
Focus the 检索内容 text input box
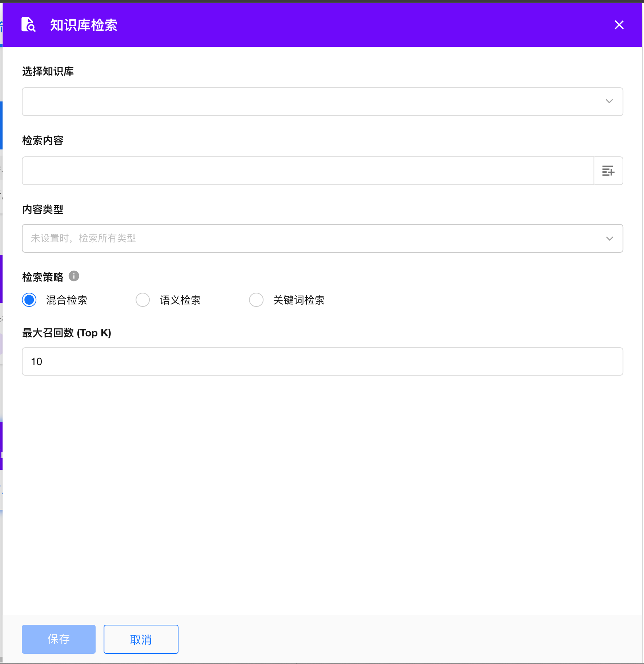pos(307,171)
